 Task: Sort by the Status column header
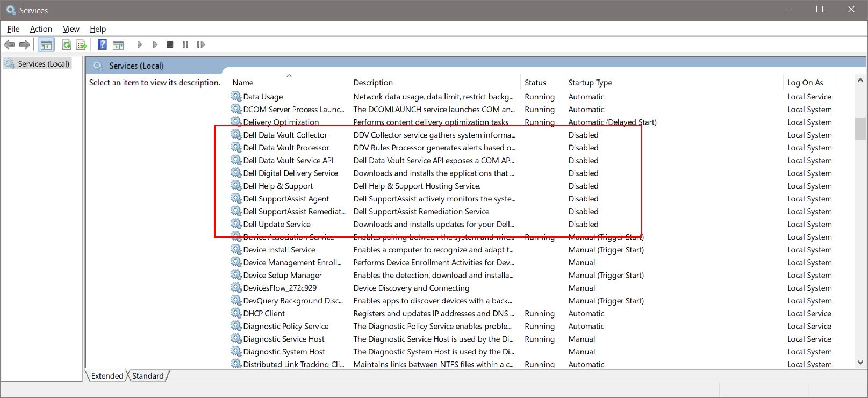point(535,83)
